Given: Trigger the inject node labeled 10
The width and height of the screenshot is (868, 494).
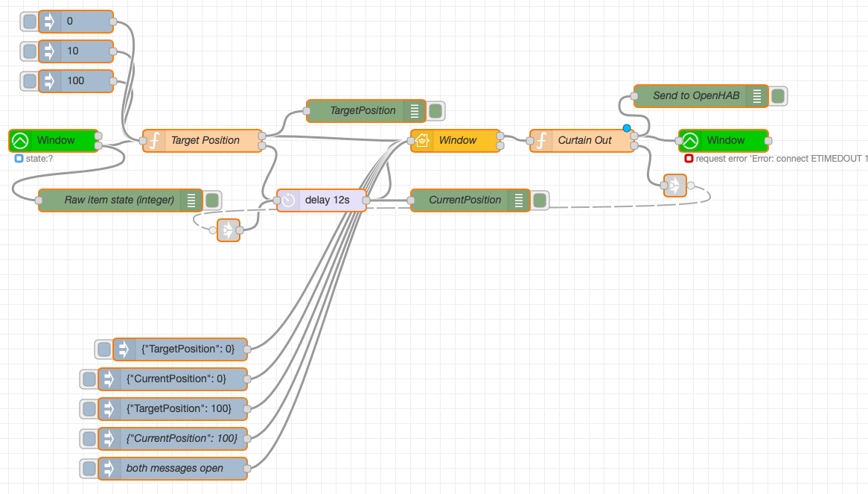Looking at the screenshot, I should pos(29,51).
